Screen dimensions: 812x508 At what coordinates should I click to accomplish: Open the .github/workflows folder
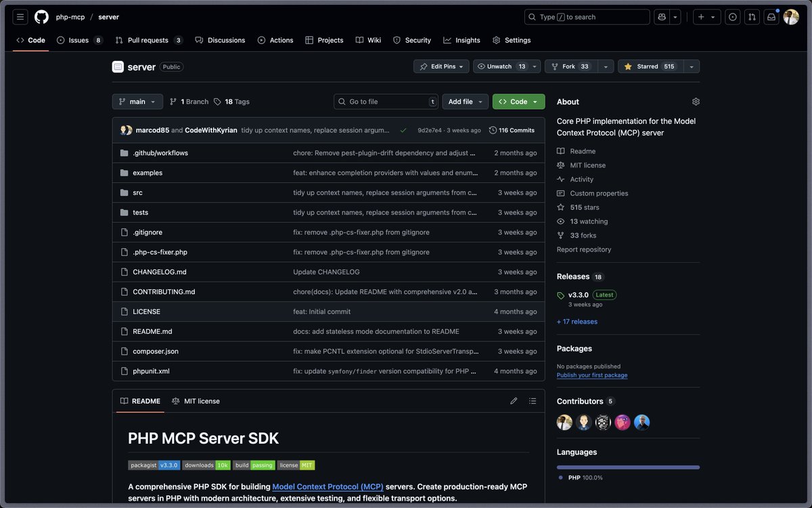point(160,153)
